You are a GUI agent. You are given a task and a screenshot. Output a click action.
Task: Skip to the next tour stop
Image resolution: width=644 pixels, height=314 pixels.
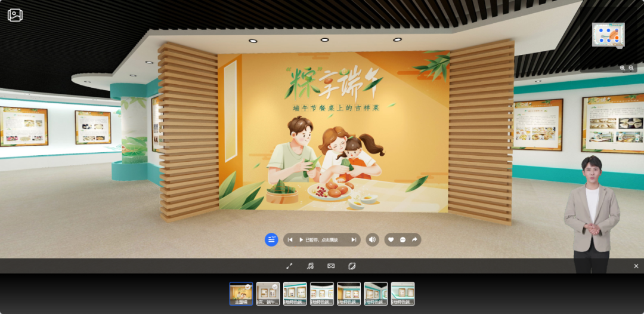coord(354,240)
